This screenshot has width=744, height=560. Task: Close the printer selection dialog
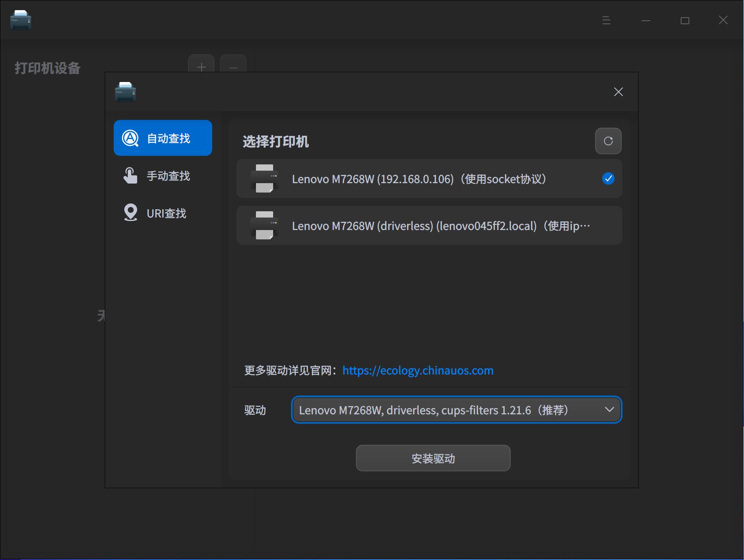[618, 92]
